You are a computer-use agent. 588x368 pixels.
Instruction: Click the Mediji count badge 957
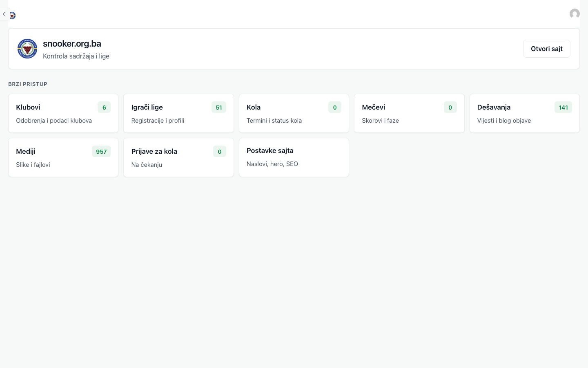tap(101, 152)
